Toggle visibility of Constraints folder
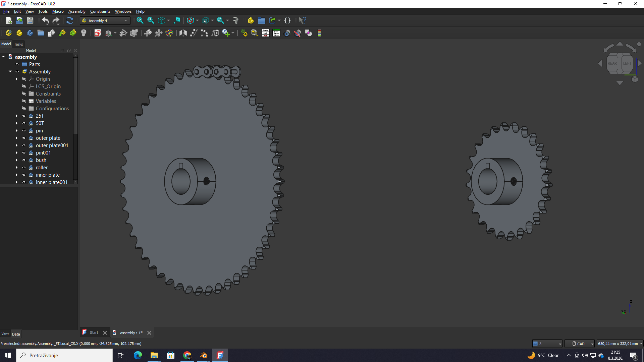The width and height of the screenshot is (644, 362). (24, 94)
